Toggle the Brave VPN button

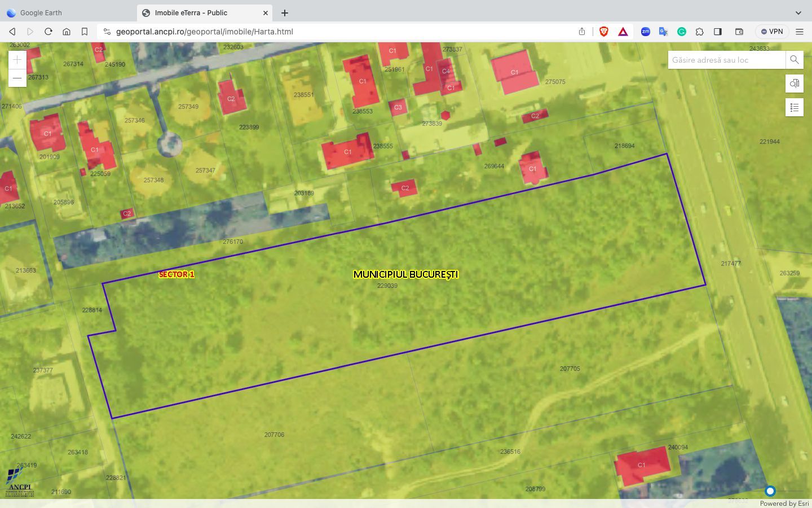(x=772, y=32)
